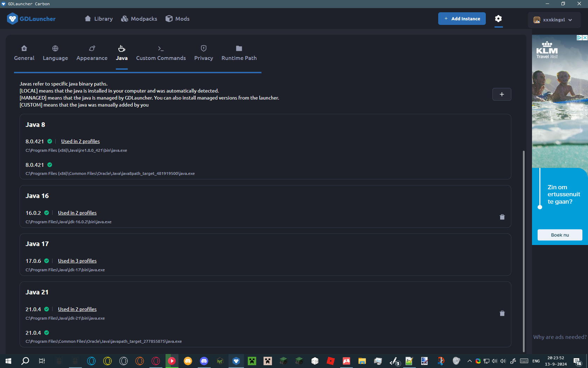Screen dimensions: 588x368
Task: Switch to the Privacy settings tab
Action: pyautogui.click(x=204, y=53)
